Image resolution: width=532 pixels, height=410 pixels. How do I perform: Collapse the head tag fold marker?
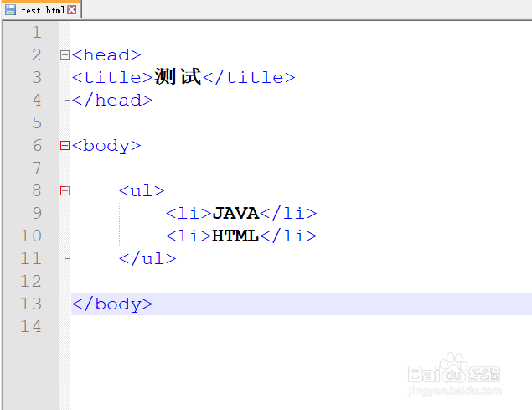pyautogui.click(x=65, y=55)
